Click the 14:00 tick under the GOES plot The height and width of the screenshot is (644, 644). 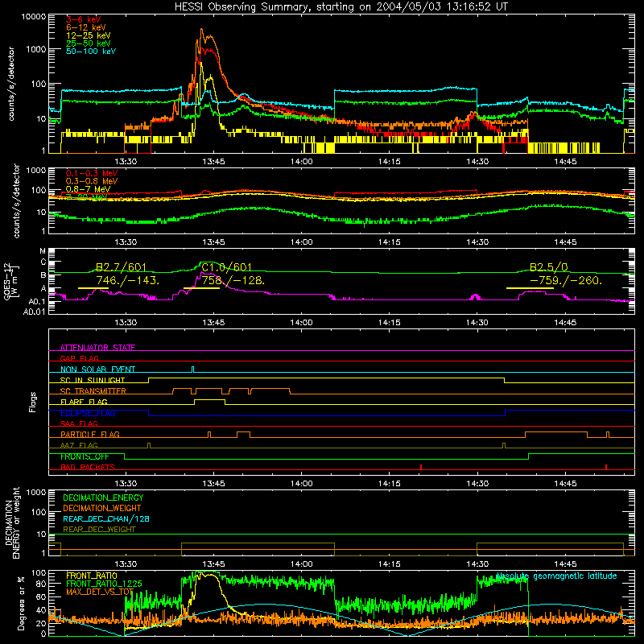301,323
